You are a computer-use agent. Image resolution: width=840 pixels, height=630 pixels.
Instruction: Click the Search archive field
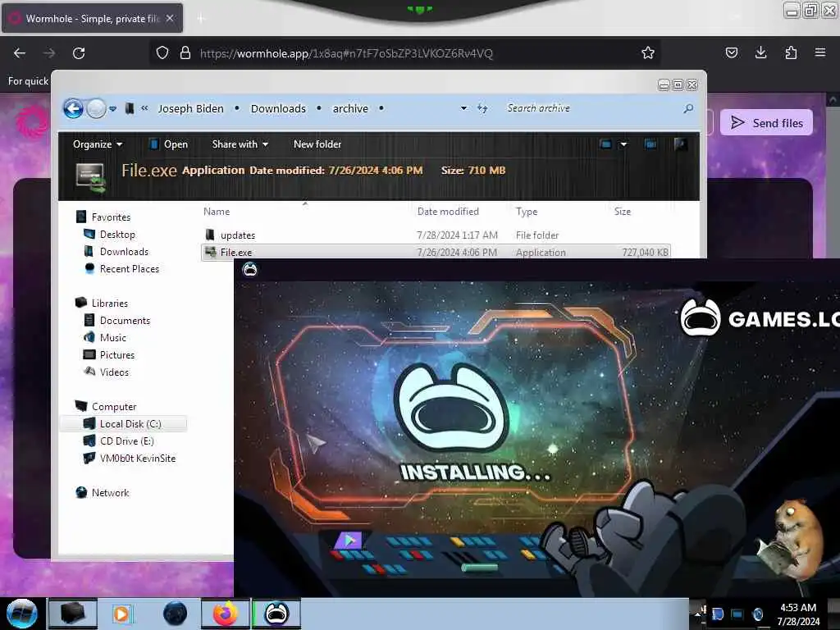point(592,108)
